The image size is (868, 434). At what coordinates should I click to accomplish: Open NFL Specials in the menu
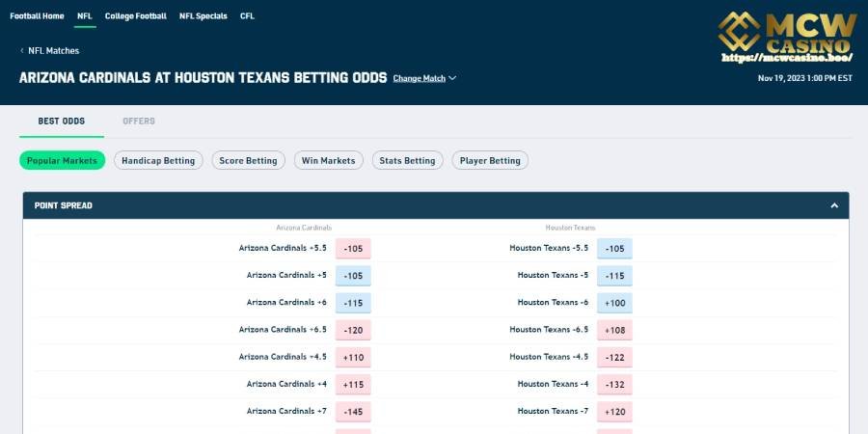[203, 16]
